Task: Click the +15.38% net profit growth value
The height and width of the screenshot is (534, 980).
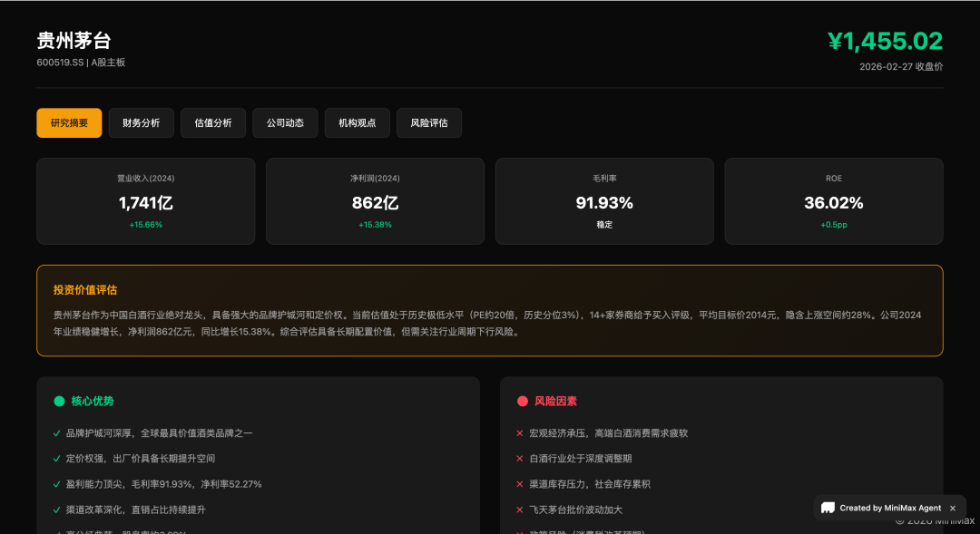Action: pos(375,225)
